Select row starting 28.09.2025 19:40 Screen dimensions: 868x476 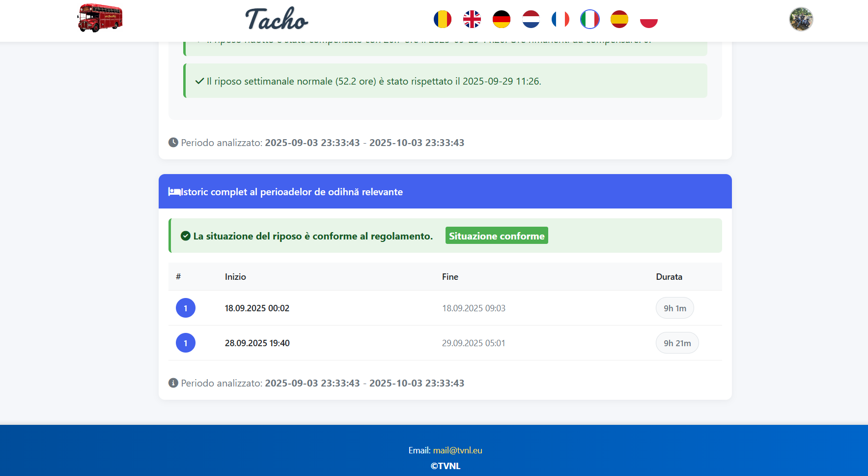257,343
